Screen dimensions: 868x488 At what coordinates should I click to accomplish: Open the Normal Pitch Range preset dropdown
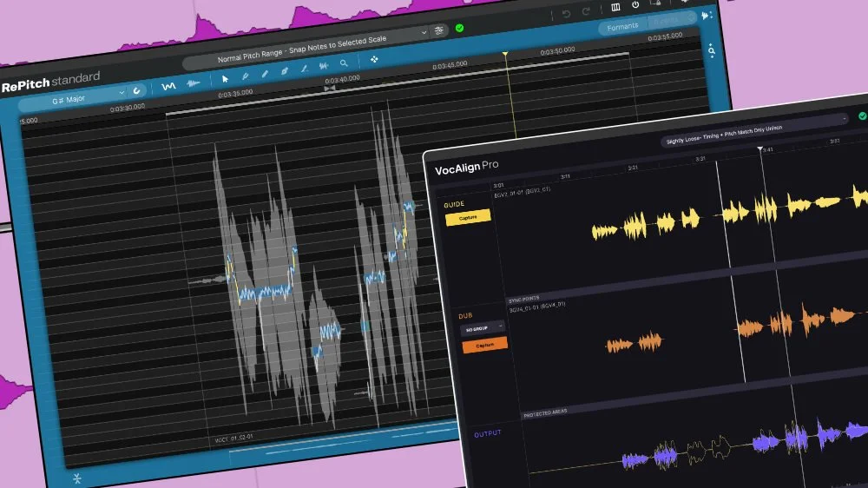click(x=306, y=49)
